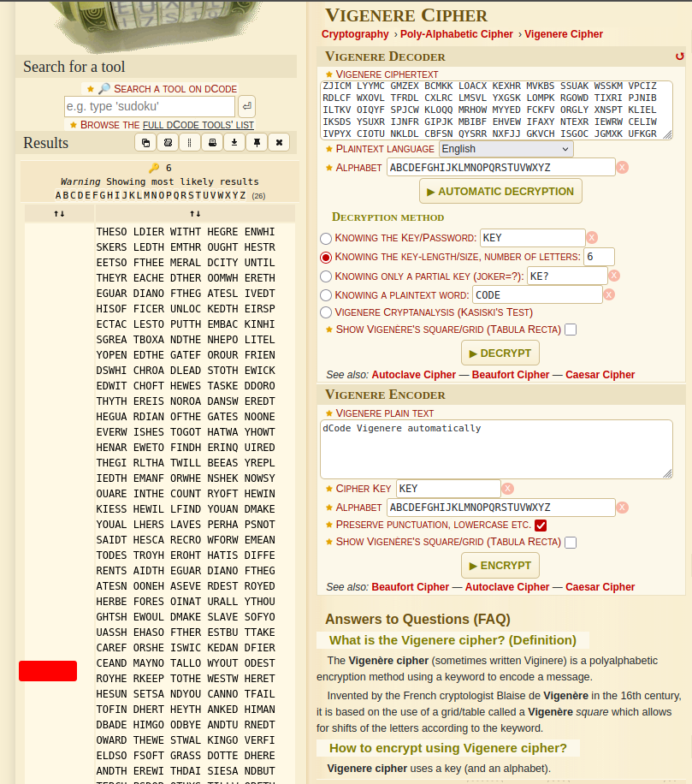The image size is (692, 784).
Task: Clear the Cipher Key field
Action: [507, 489]
